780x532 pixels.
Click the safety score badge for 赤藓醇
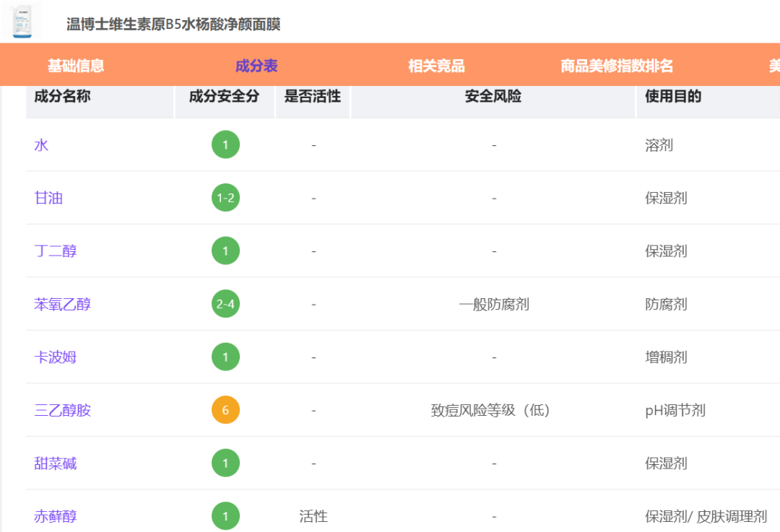pos(225,516)
